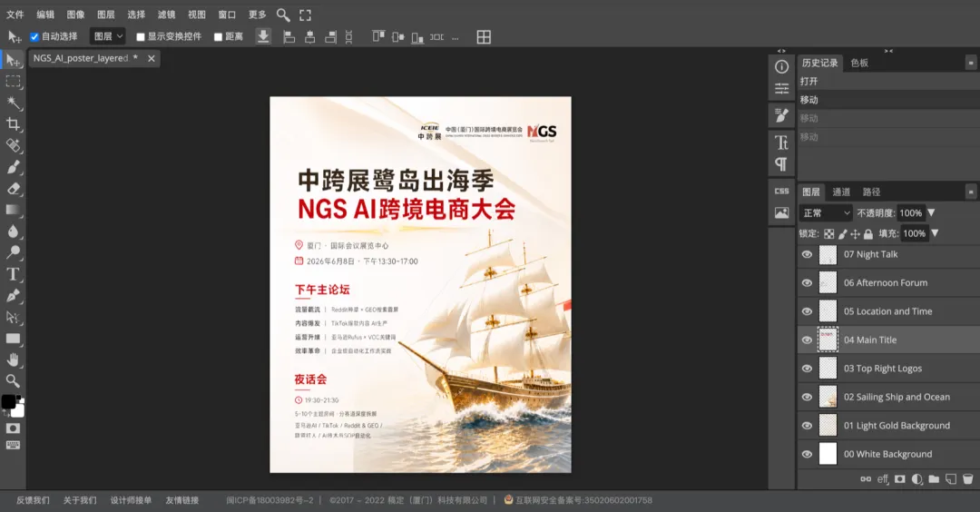This screenshot has height=512, width=980.
Task: Select the Zoom tool in toolbox
Action: pos(13,380)
